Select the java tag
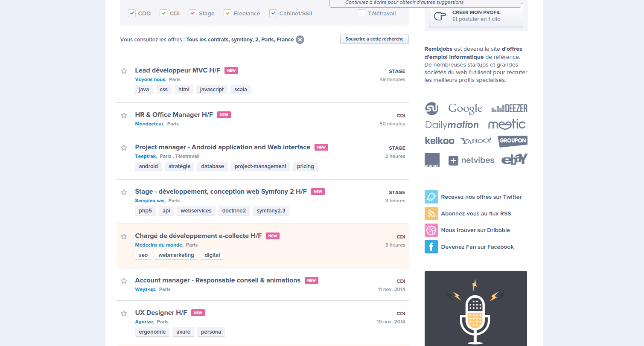Image resolution: width=644 pixels, height=346 pixels. click(144, 90)
